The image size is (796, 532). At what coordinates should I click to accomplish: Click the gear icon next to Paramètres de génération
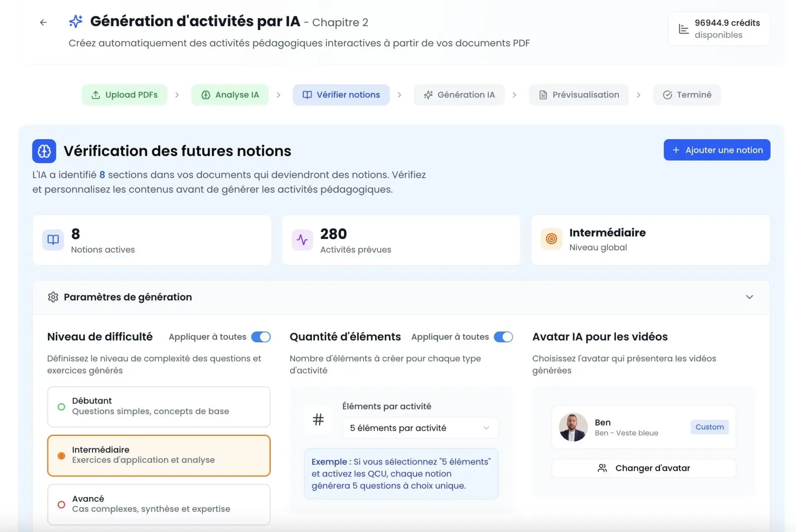coord(53,297)
